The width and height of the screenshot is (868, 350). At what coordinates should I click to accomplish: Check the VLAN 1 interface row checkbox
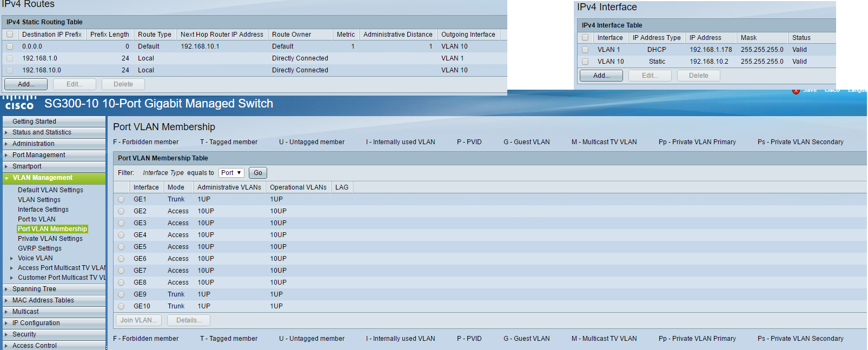coord(585,50)
